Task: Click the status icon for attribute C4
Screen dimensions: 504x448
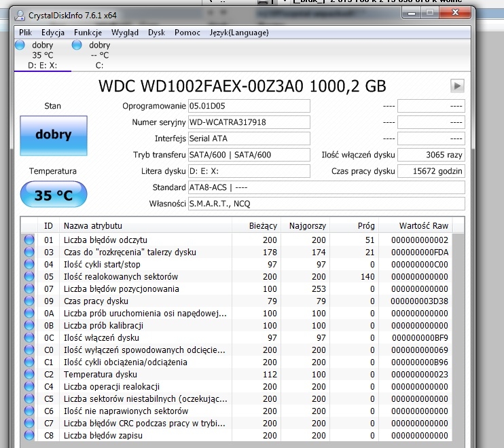Action: 29,386
